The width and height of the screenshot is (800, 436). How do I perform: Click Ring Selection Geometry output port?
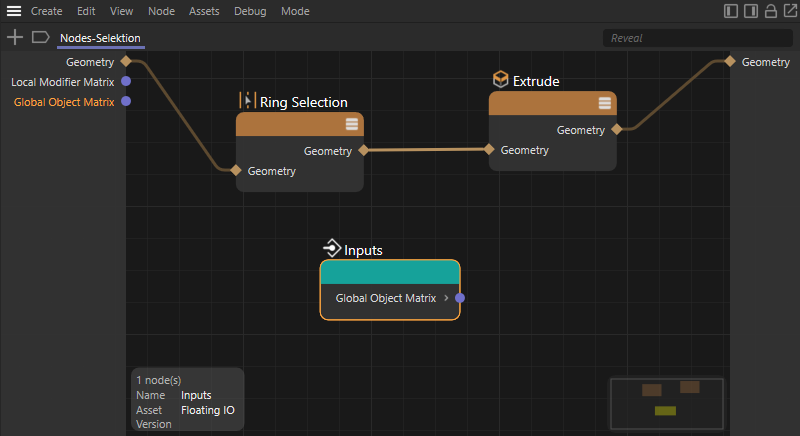363,150
